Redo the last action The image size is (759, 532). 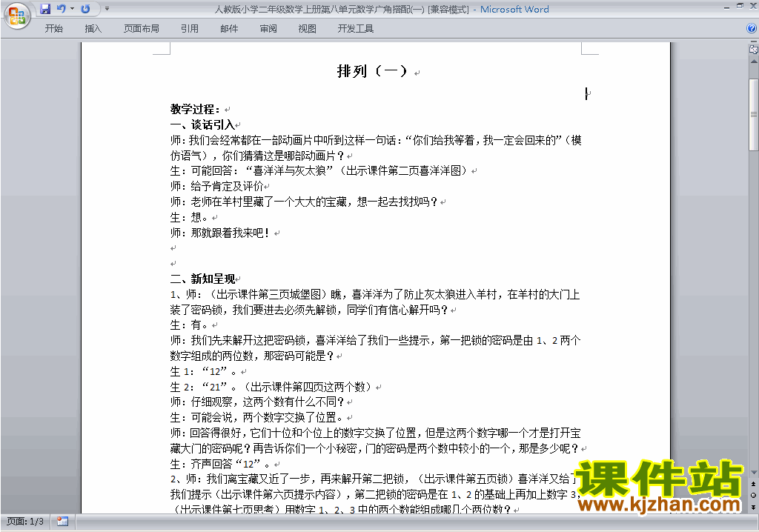coord(86,9)
